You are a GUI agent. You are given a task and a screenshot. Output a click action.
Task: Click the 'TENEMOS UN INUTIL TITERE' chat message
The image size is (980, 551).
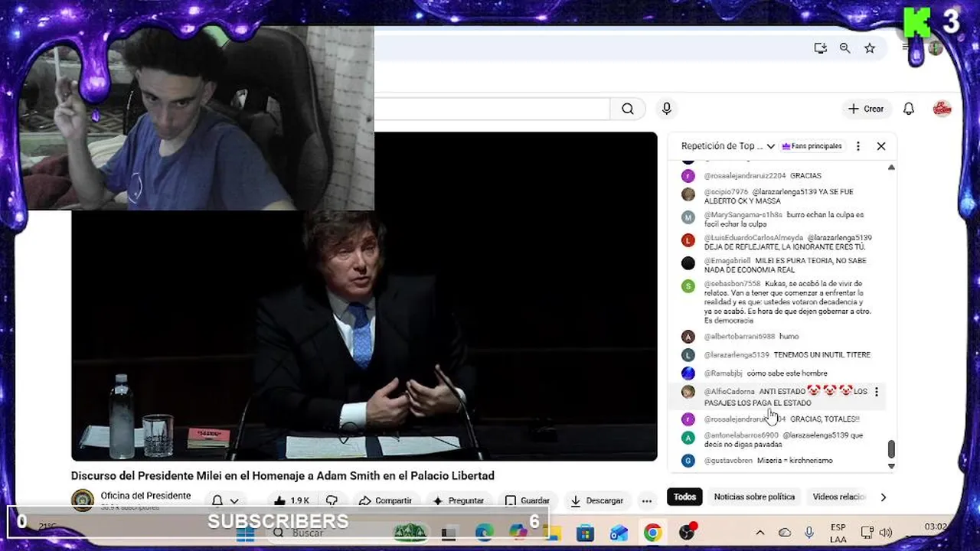[x=822, y=355]
